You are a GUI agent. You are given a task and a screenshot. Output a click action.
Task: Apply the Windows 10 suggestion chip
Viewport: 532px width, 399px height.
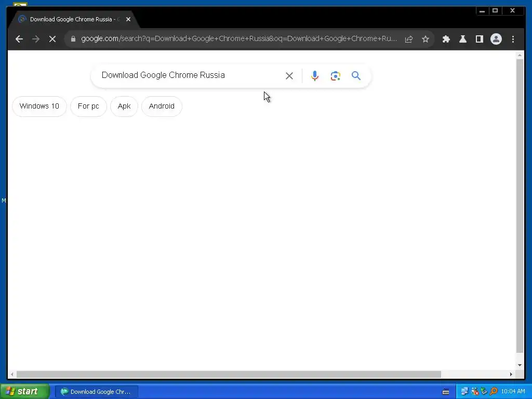[x=39, y=106]
